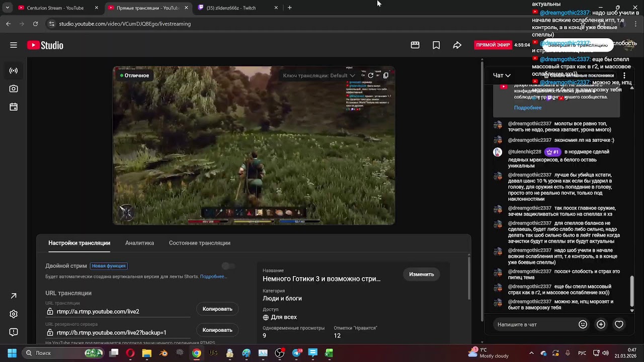Open the Windows Start menu

(x=12, y=353)
